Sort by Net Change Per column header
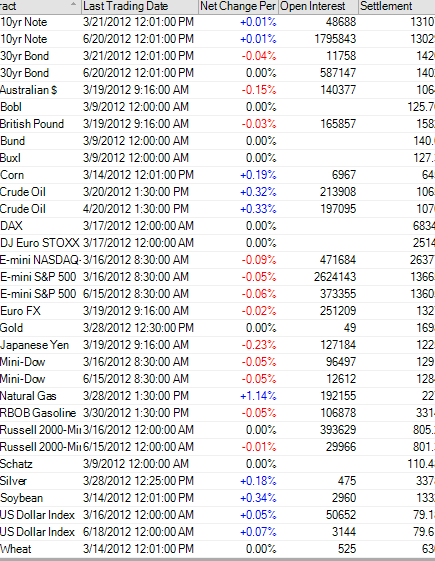The width and height of the screenshot is (435, 561). (238, 6)
